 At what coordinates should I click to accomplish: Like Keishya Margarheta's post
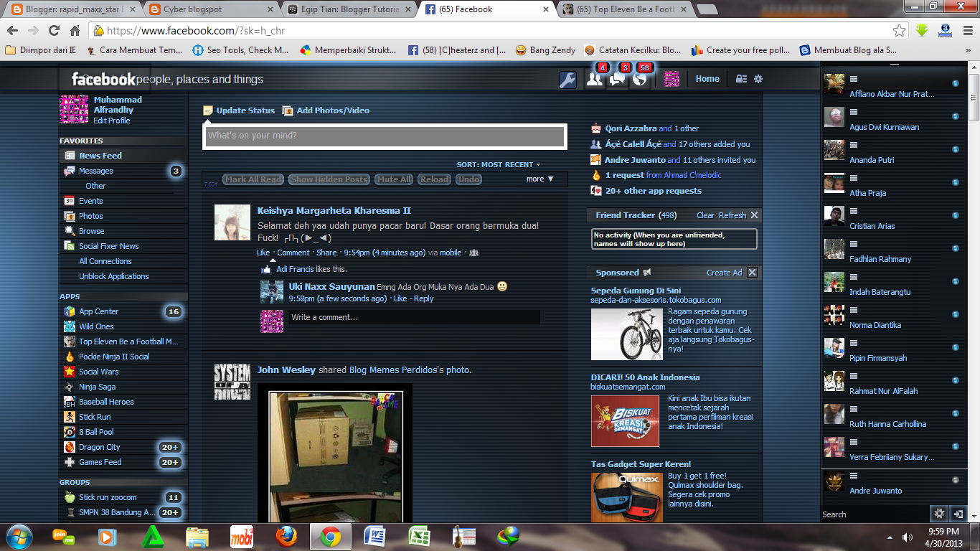pos(263,253)
